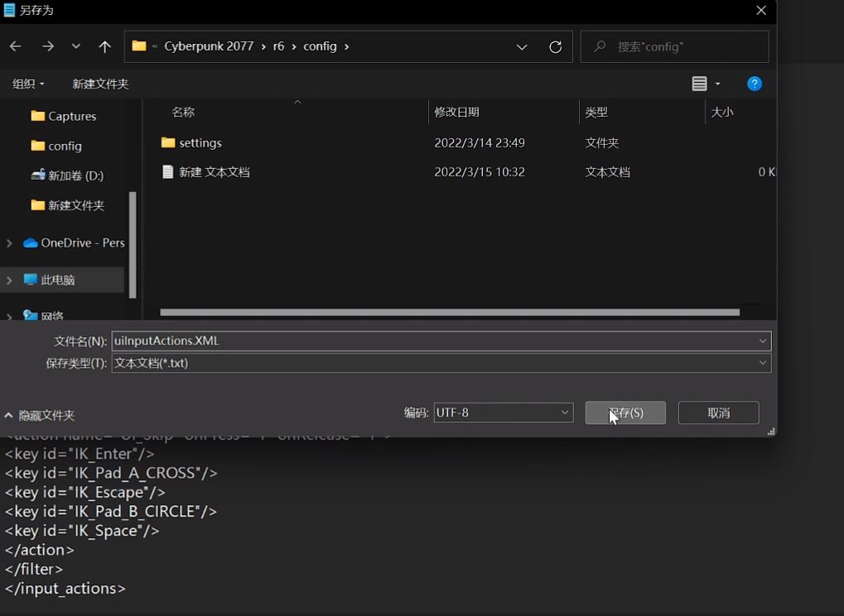Open the recent locations chevron

click(76, 46)
